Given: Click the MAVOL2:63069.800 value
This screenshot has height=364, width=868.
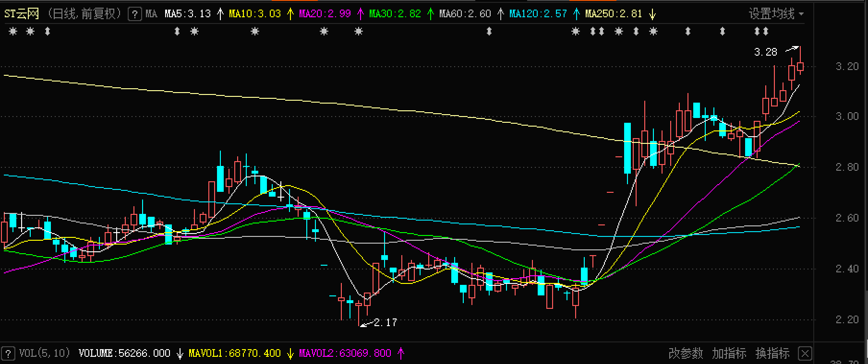Looking at the screenshot, I should [345, 353].
